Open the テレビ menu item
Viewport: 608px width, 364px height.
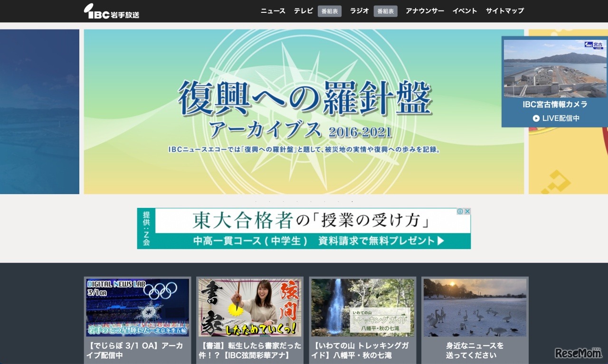[x=303, y=10]
